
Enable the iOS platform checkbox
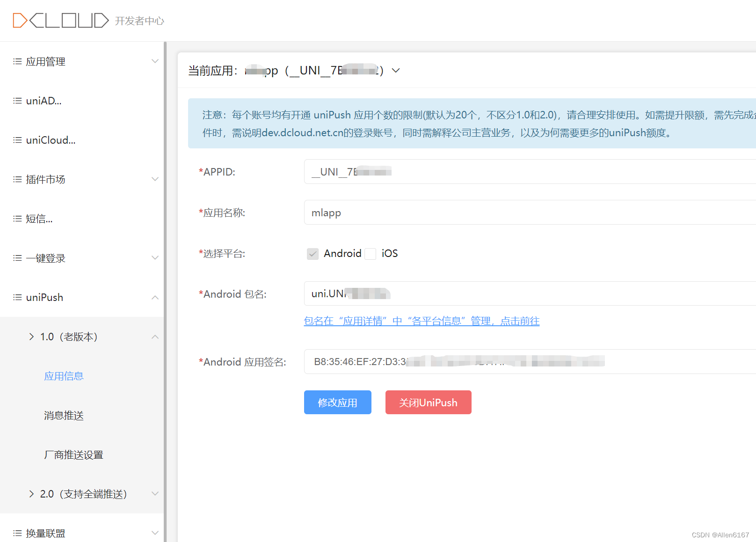[370, 254]
